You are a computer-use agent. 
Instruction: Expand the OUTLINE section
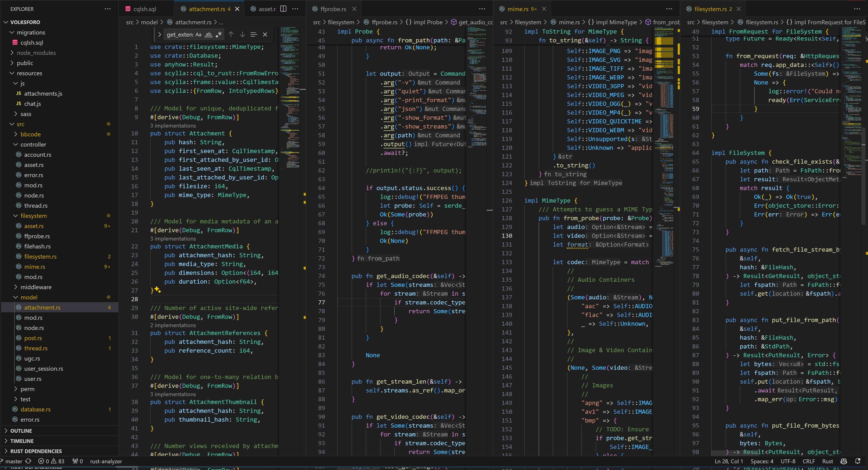[59, 431]
